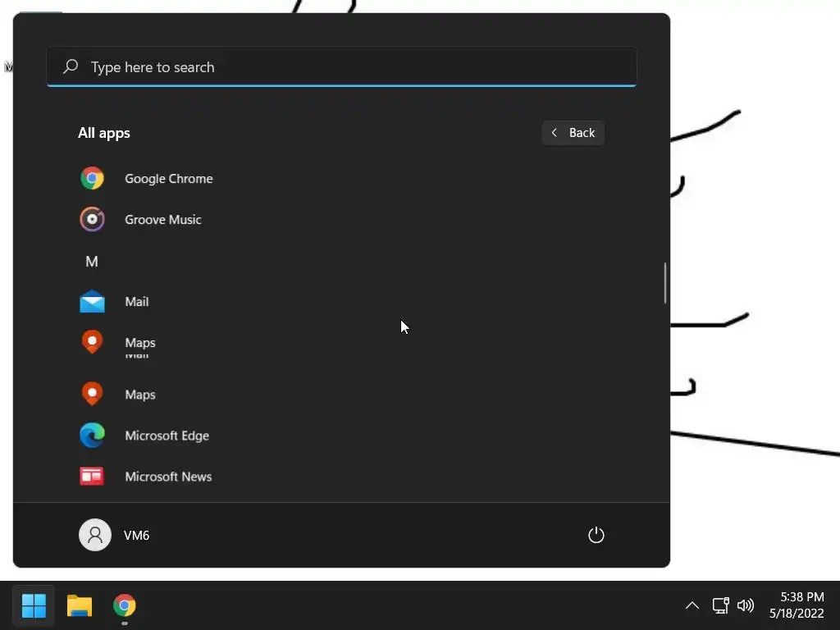
Task: Click the Start menu scrollbar thumb
Action: [x=664, y=283]
